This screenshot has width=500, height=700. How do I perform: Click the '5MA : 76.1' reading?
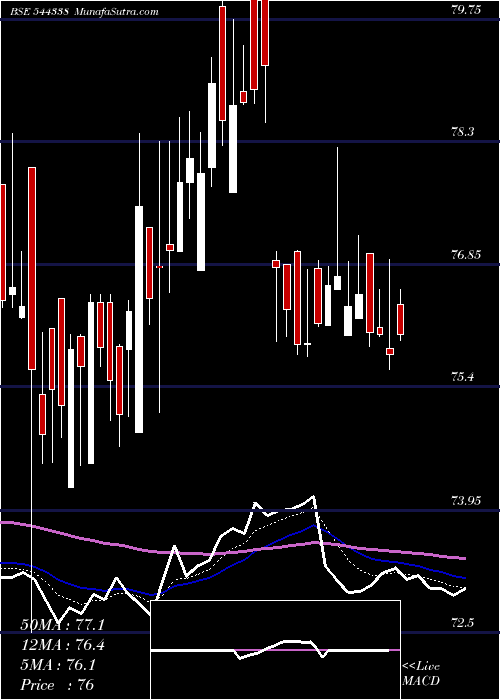click(58, 665)
